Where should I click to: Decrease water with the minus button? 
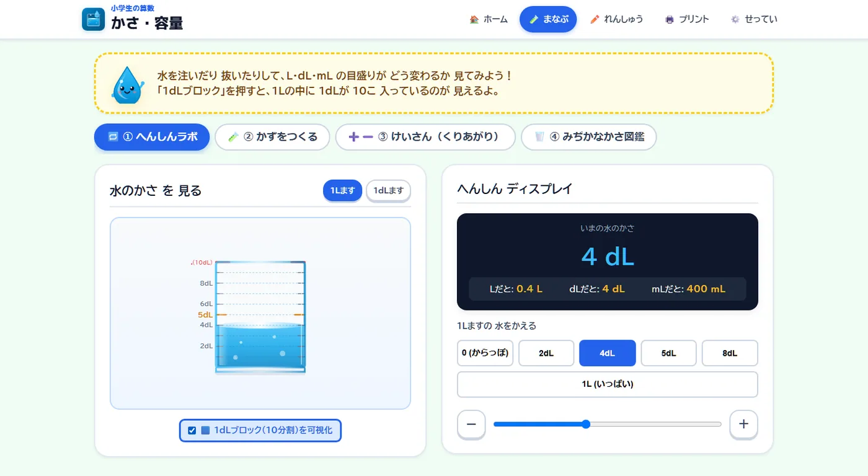tap(471, 424)
